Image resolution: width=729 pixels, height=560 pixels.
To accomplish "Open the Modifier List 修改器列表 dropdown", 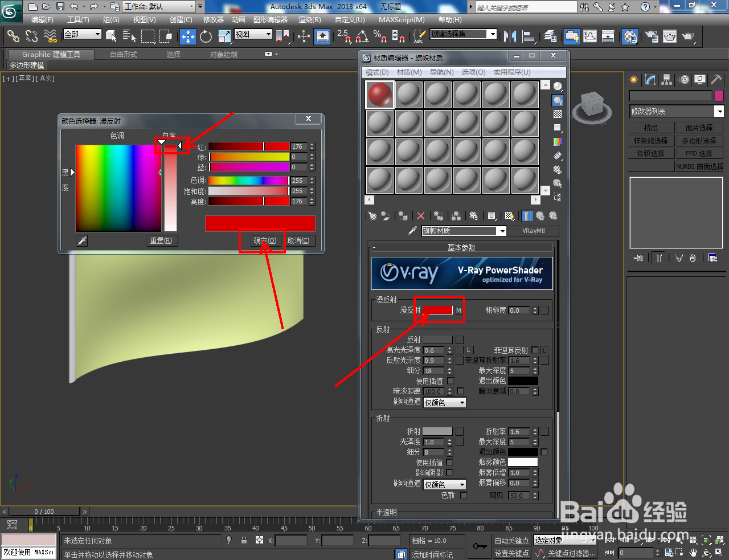I will 676,111.
